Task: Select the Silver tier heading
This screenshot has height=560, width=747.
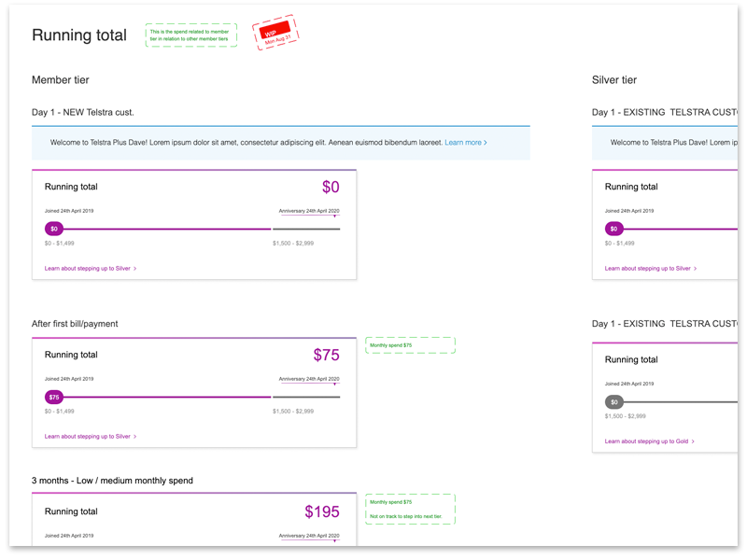Action: (x=614, y=80)
